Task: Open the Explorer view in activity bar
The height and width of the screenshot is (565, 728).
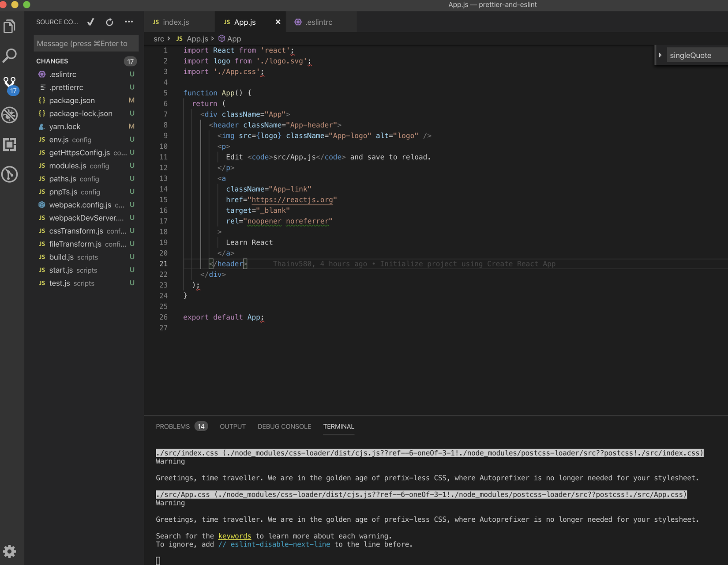Action: tap(10, 26)
